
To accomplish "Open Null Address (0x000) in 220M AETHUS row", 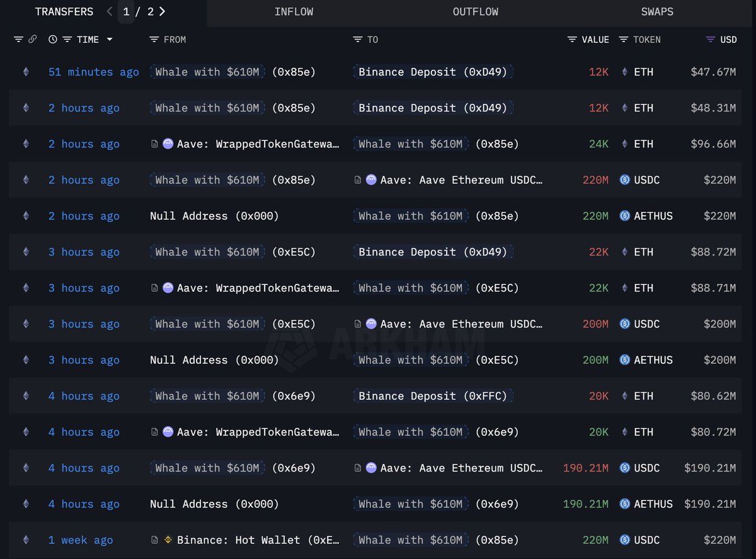I will pyautogui.click(x=214, y=216).
